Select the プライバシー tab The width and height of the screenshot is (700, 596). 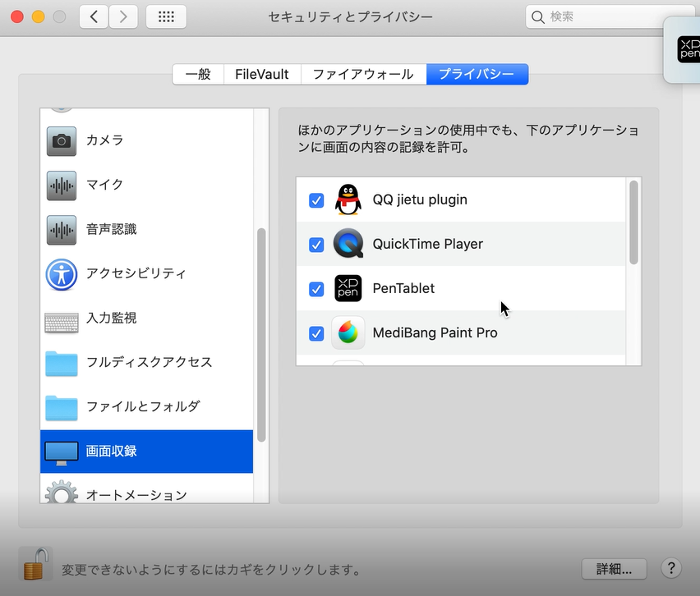click(477, 74)
